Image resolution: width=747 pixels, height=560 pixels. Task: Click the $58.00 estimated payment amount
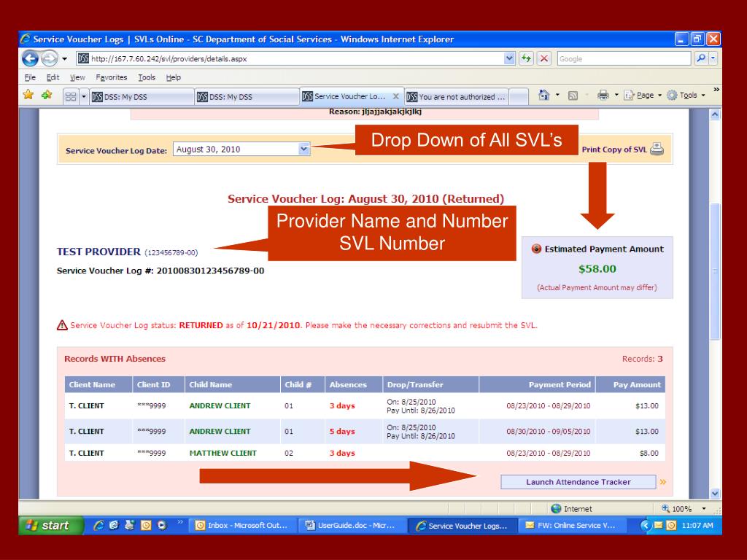pyautogui.click(x=597, y=269)
